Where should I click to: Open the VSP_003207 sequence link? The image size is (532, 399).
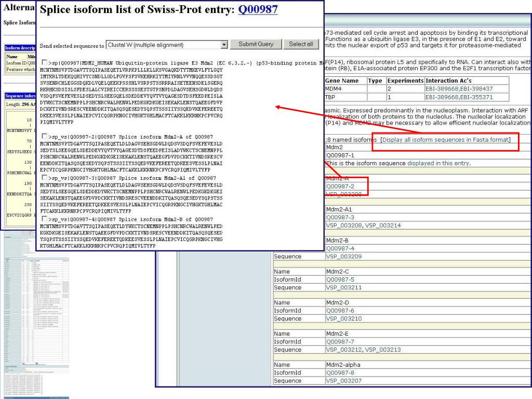344,381
